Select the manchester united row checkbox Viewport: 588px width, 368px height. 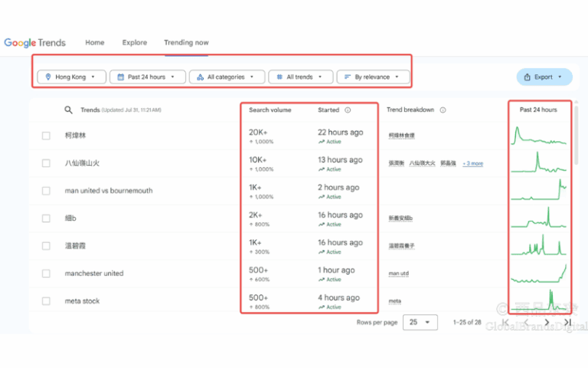(x=46, y=274)
